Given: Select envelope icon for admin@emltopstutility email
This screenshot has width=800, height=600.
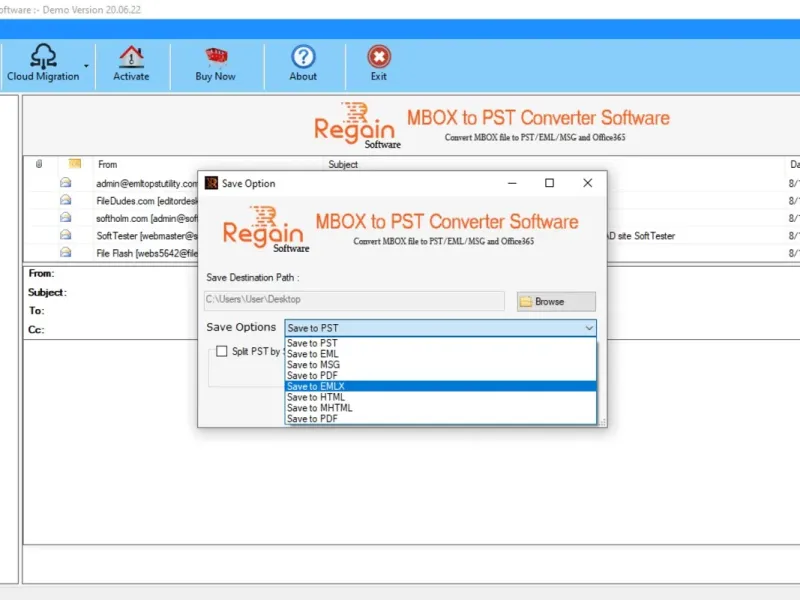Looking at the screenshot, I should point(65,183).
